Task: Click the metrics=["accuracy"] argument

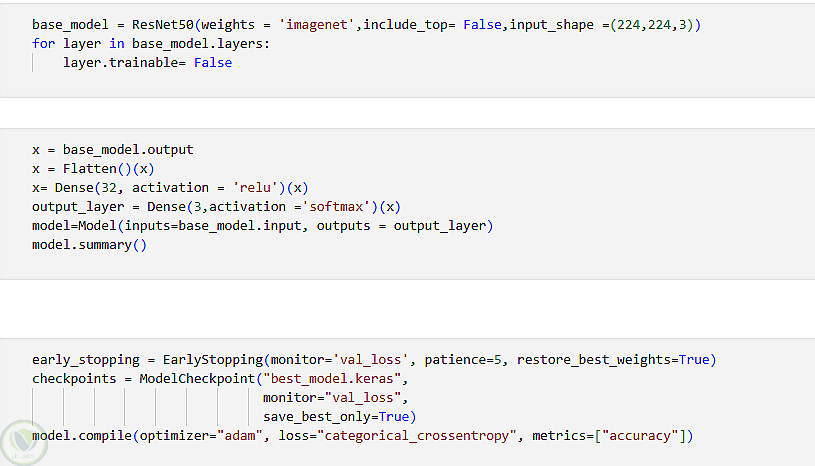Action: click(609, 436)
